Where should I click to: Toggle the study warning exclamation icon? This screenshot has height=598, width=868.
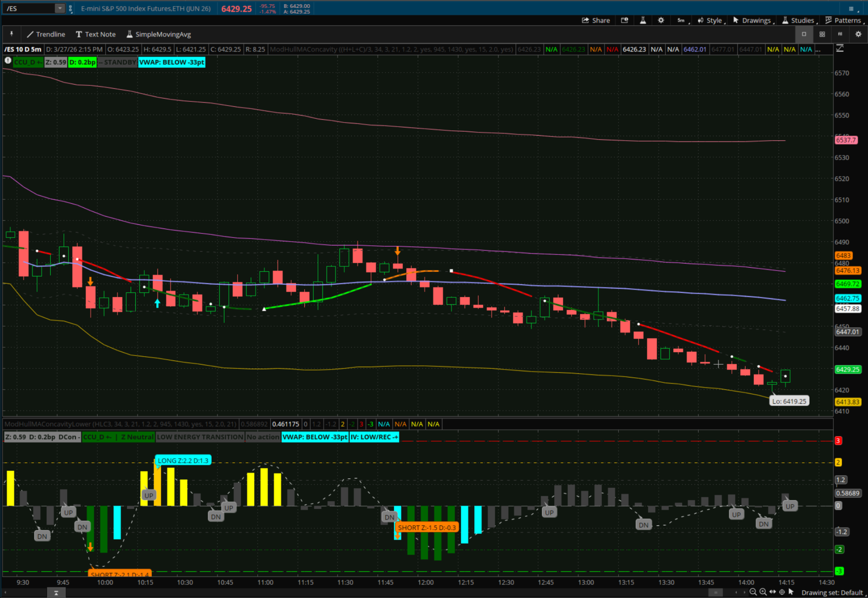pos(8,60)
